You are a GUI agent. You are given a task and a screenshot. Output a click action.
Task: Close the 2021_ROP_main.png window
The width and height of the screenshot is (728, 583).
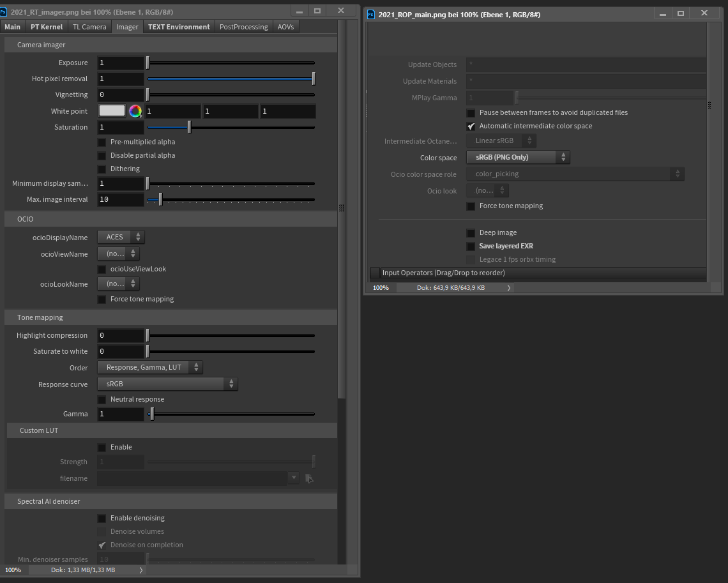(x=704, y=13)
